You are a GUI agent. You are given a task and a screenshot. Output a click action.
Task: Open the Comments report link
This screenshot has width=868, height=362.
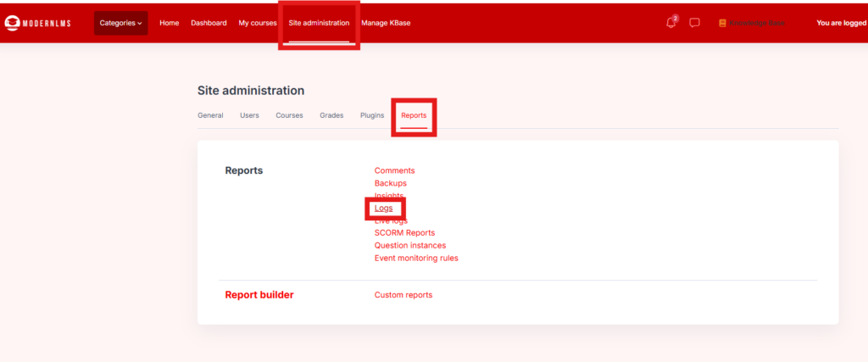tap(395, 170)
